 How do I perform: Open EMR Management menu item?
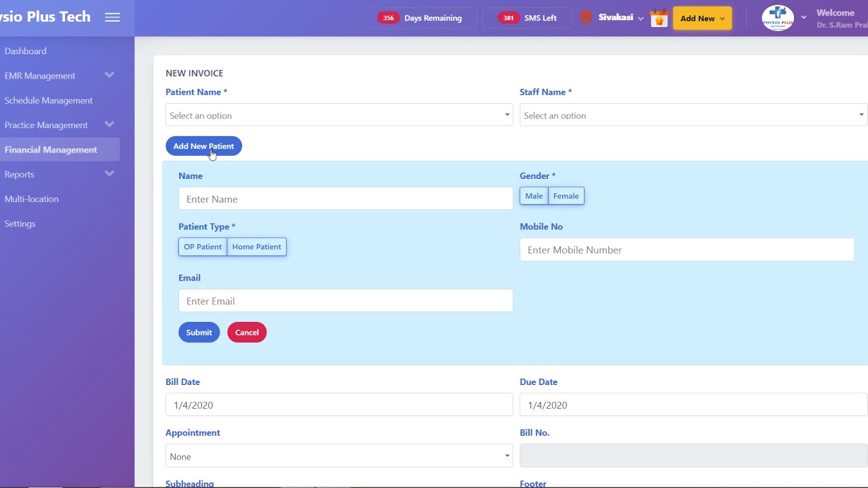[40, 76]
